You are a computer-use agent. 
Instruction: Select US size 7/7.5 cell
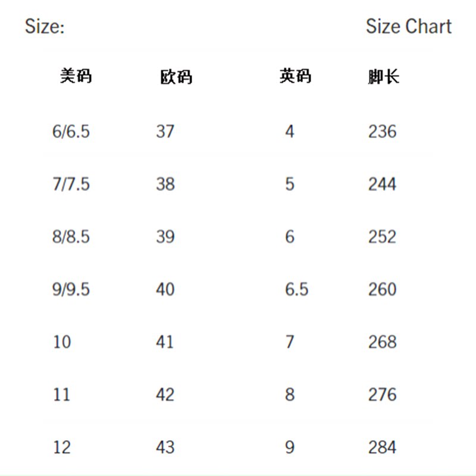coord(71,184)
